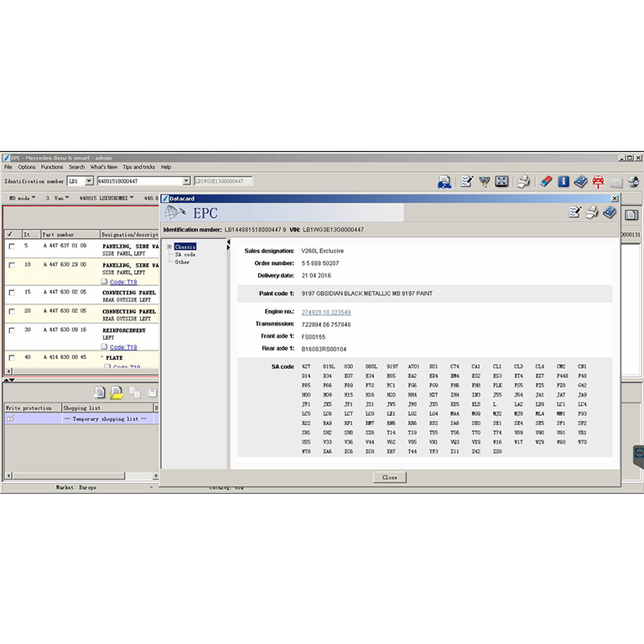Click the note icon beside first Code: T19 link
The height and width of the screenshot is (644, 644).
point(104,282)
